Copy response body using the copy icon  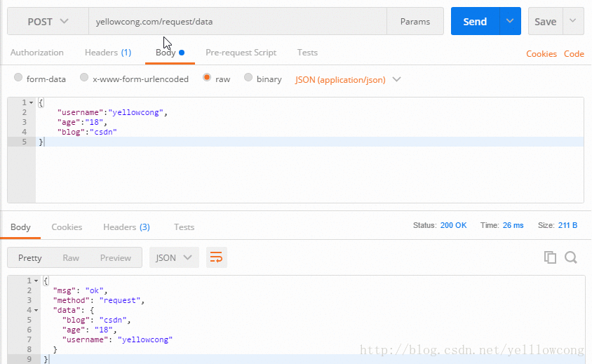(550, 257)
